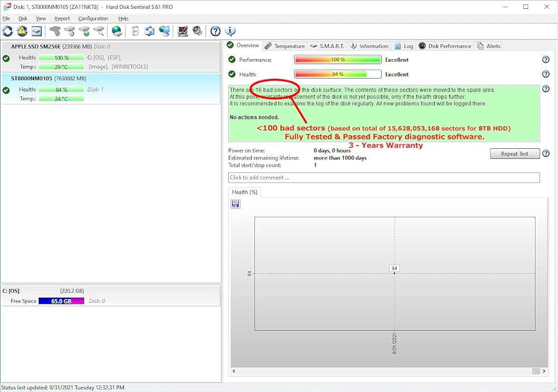The height and width of the screenshot is (392, 558).
Task: Click the disk with magnifying glass icon
Action: [x=99, y=31]
